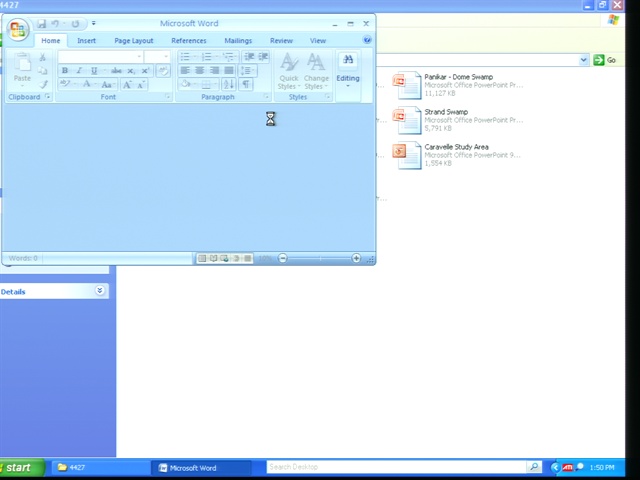Toggle Subscript formatting
Screen dimensions: 640x480
pyautogui.click(x=131, y=71)
